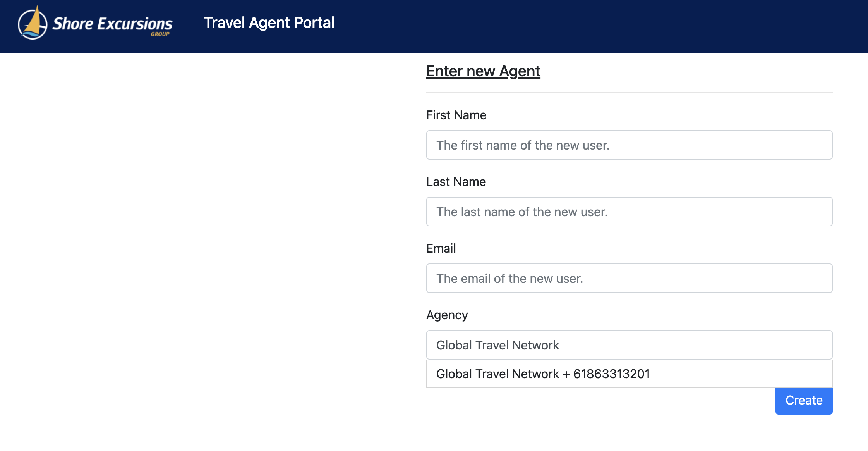Click the email of the new user placeholder

click(509, 279)
